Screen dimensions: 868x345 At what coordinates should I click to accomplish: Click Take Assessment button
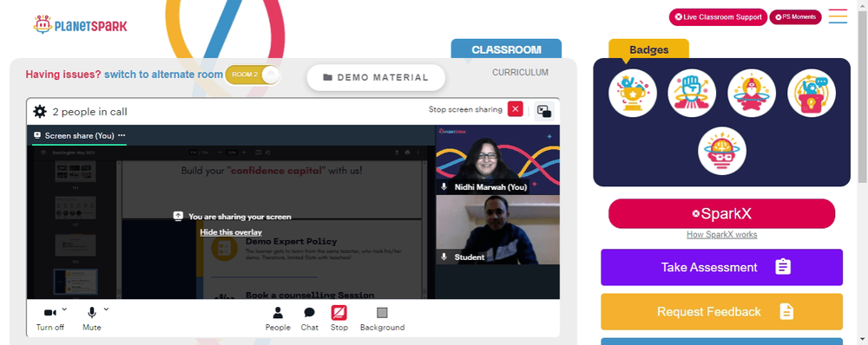pos(722,267)
